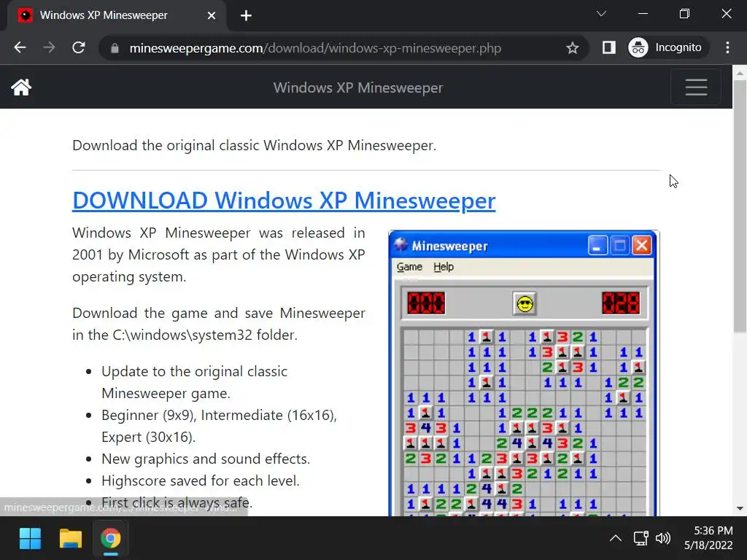Viewport: 747px width, 560px height.
Task: View site information via lock icon
Action: coord(115,48)
